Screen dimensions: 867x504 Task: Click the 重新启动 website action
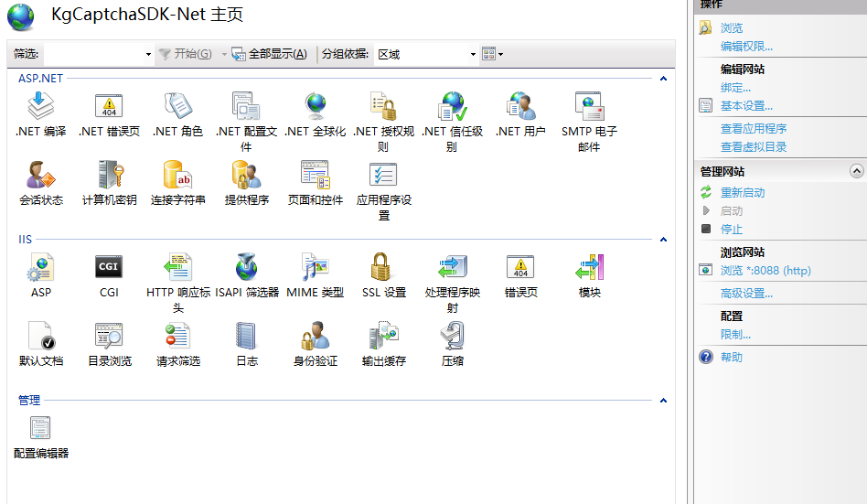(742, 193)
